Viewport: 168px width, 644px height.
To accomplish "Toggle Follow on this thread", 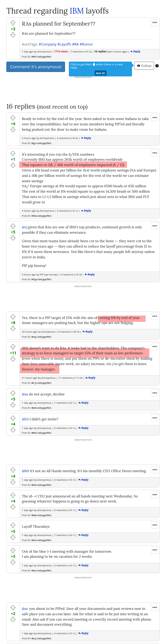I will (144, 66).
